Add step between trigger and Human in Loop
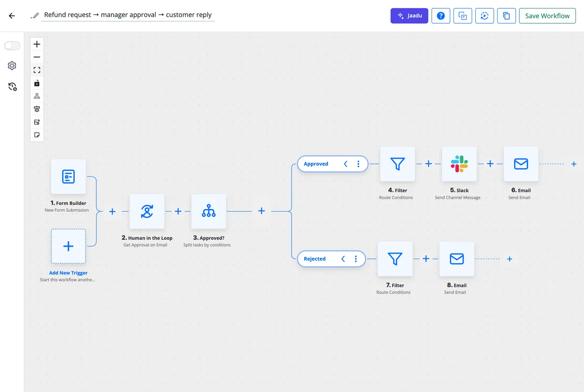584x392 pixels. point(112,211)
